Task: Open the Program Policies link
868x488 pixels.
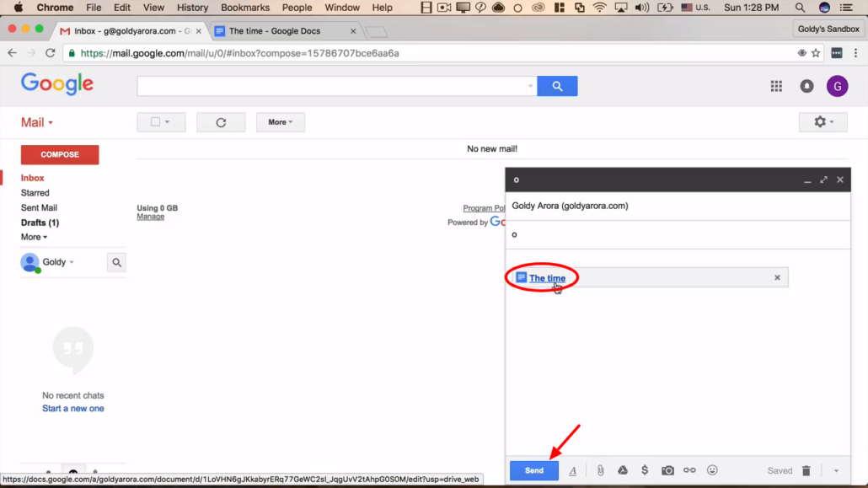Action: click(484, 208)
